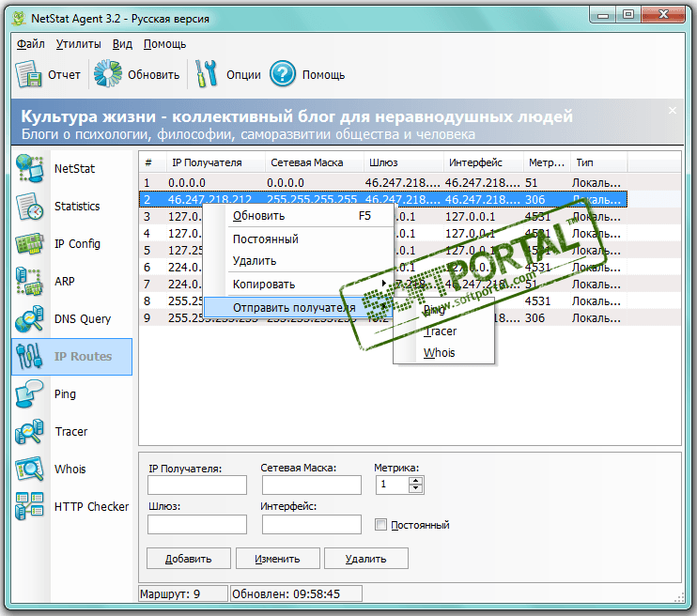Click the Помощь help toolbar icon
697x616 pixels.
click(x=282, y=74)
